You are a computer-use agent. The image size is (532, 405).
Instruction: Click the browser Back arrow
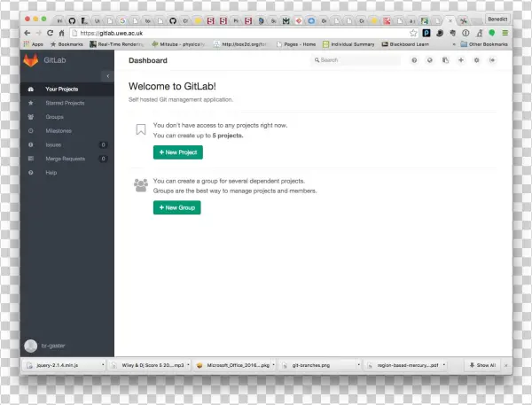pos(27,33)
